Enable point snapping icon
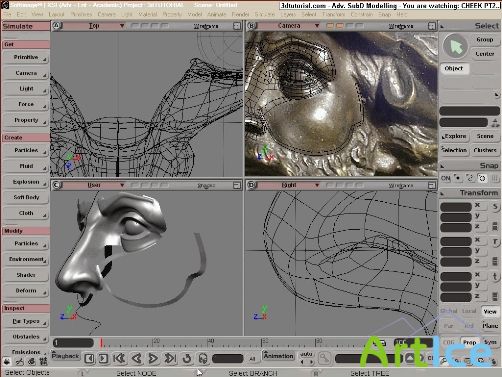This screenshot has height=377, width=502. point(458,178)
